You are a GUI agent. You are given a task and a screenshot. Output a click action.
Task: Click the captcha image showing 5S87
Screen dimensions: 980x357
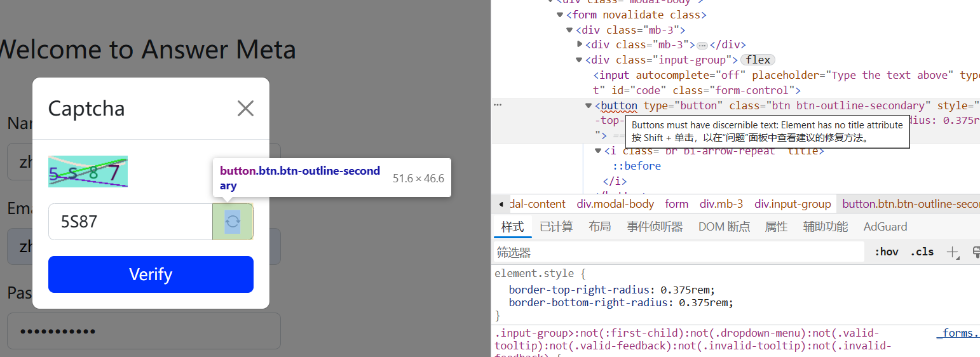(x=88, y=172)
